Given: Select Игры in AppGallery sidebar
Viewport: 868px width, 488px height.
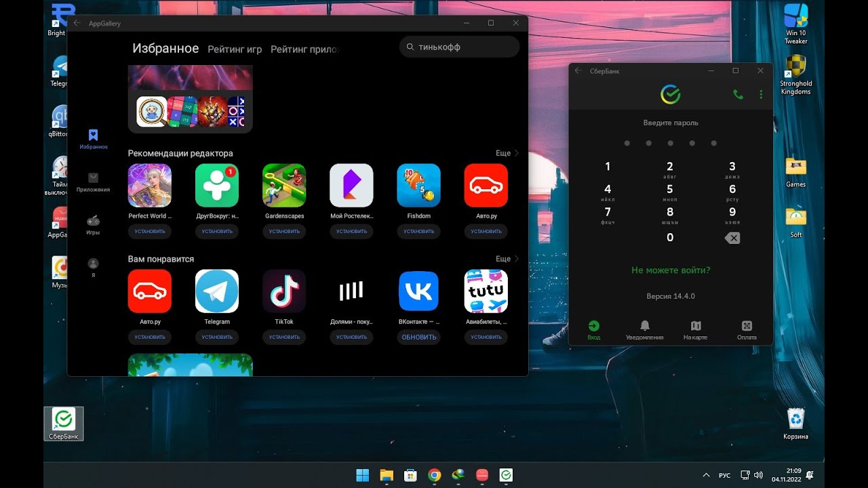Looking at the screenshot, I should (x=94, y=225).
